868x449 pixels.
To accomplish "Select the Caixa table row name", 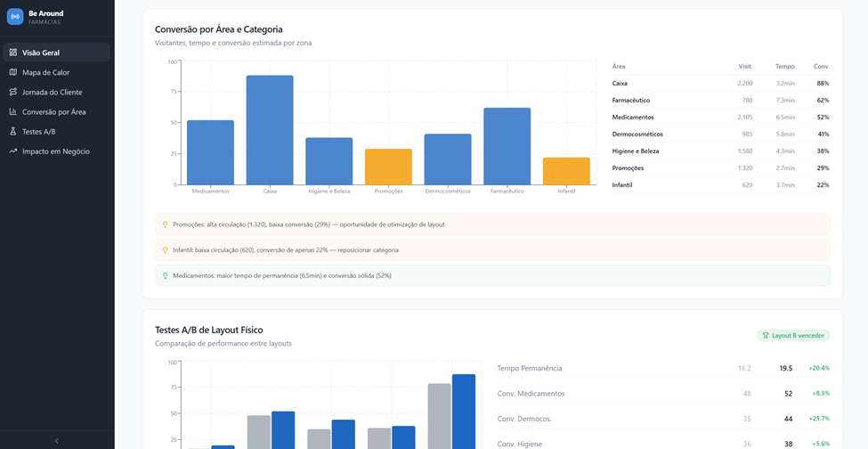I will tap(620, 83).
